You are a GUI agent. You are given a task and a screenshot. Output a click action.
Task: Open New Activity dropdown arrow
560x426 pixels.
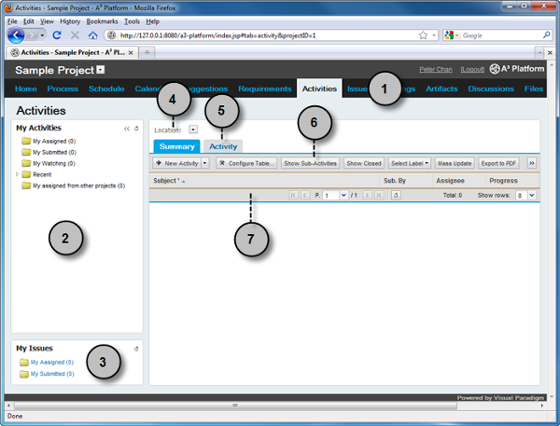pos(205,163)
